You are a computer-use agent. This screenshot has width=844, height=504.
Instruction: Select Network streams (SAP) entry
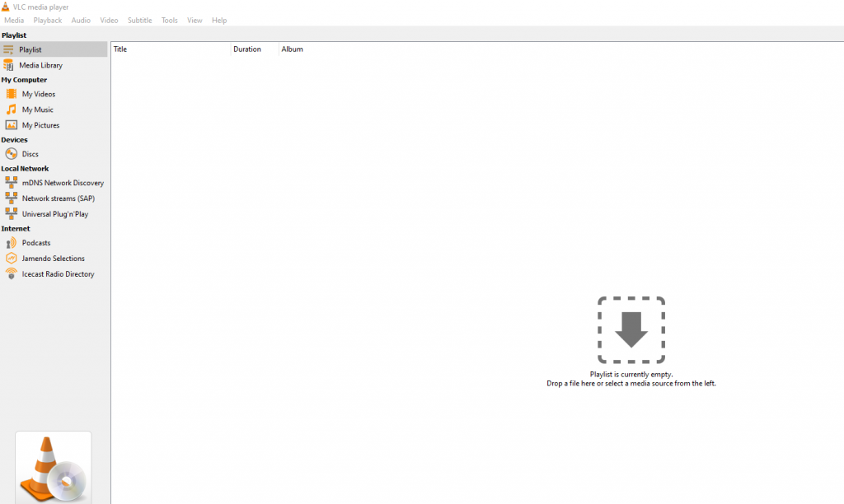[58, 198]
